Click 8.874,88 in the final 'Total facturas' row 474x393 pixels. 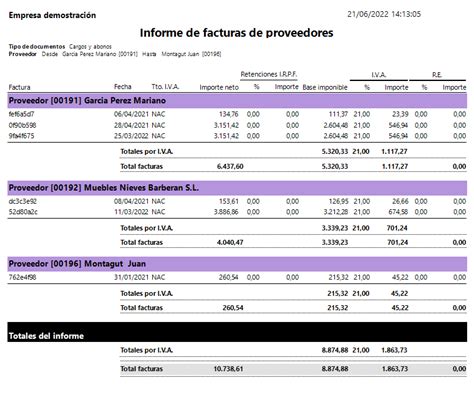(335, 369)
